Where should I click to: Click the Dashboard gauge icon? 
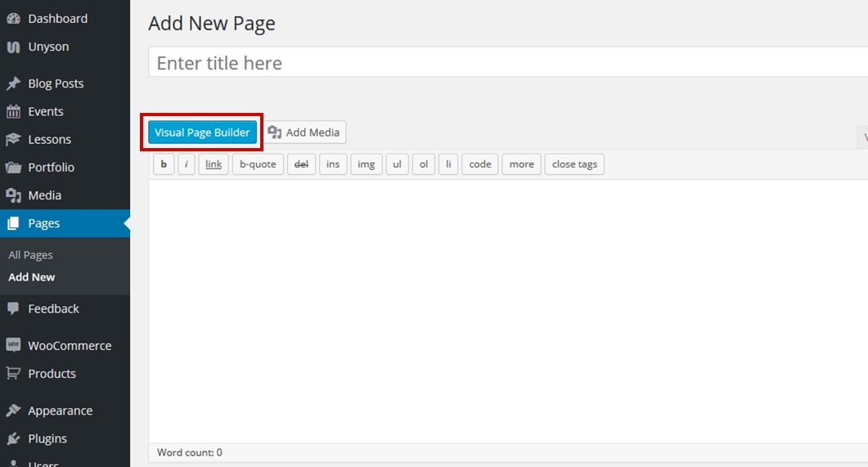13,19
